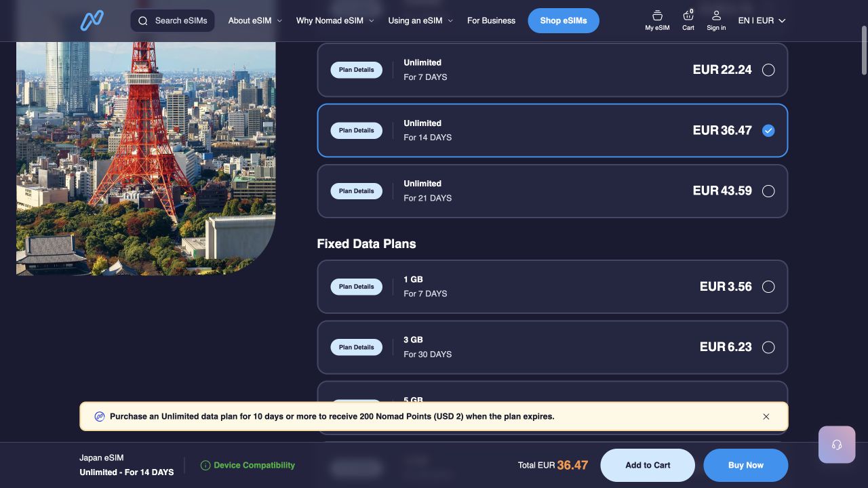868x488 pixels.
Task: Click the EUR 6.23 price
Action: (726, 347)
